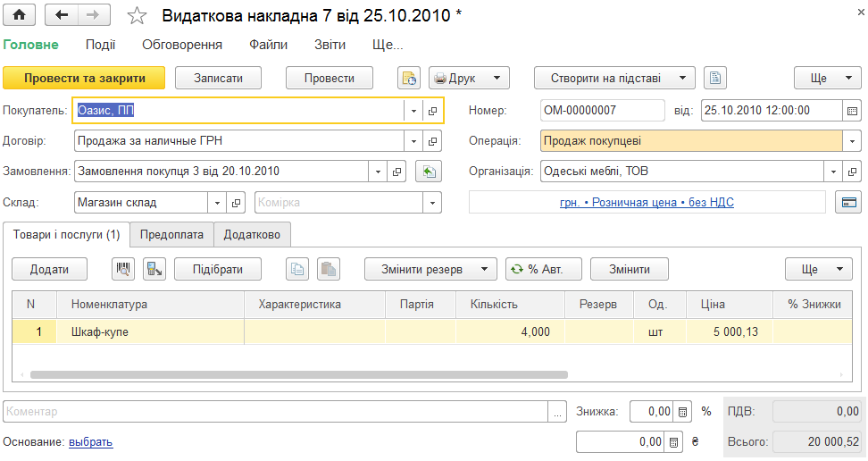Image resolution: width=868 pixels, height=461 pixels.
Task: Select the Шкаф-купе nomenclature cell
Action: [150, 332]
